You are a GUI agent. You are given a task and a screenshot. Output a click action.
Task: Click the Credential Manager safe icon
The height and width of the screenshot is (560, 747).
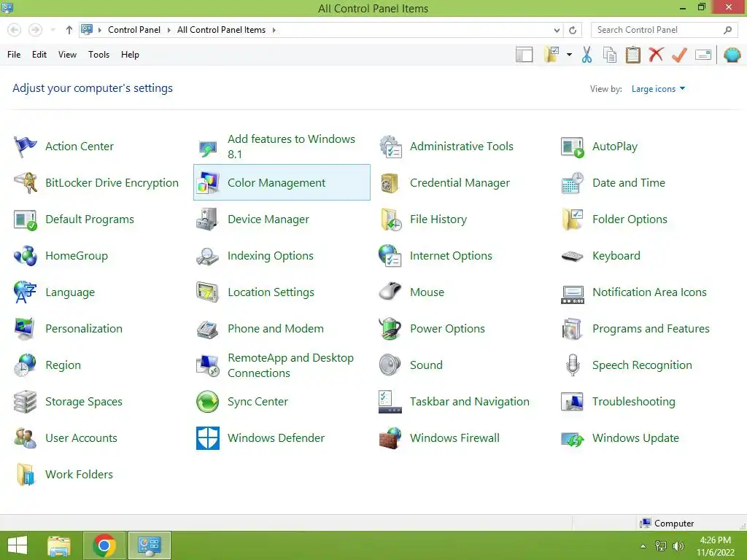(390, 183)
